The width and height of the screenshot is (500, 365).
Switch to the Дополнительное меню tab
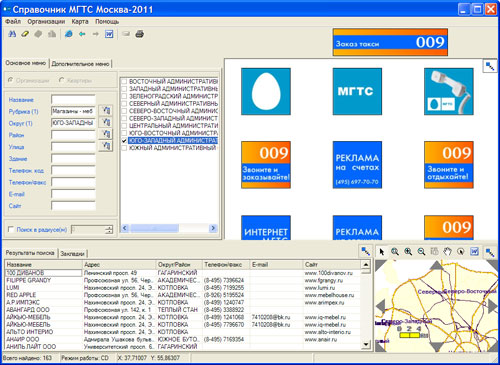(x=80, y=64)
